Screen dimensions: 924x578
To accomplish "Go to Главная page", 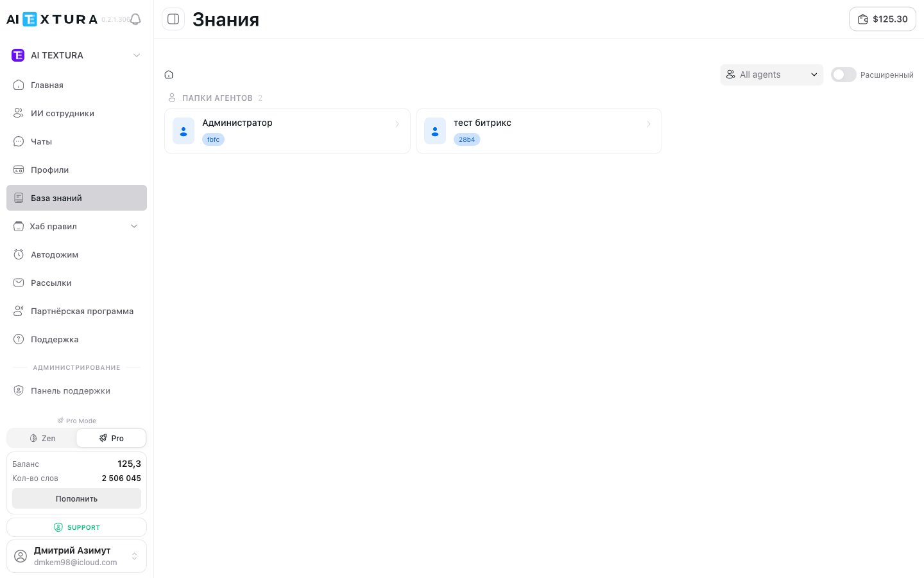I will point(76,85).
